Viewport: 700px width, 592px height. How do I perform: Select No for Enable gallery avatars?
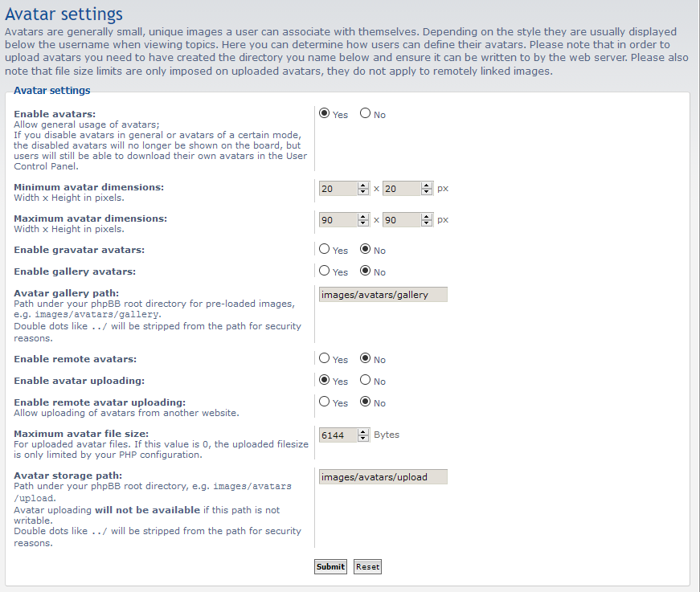[x=365, y=272]
